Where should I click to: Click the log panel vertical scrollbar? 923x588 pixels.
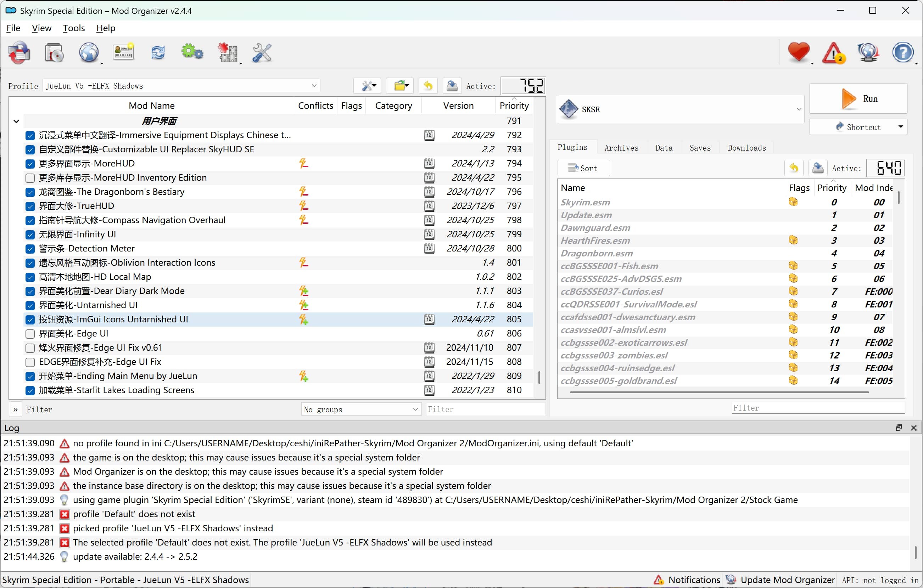pos(915,552)
